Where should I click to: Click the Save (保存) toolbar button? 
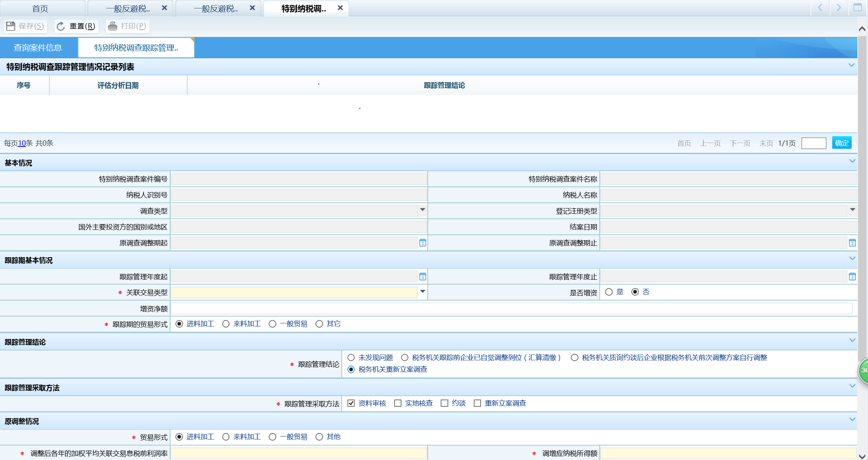pos(25,26)
